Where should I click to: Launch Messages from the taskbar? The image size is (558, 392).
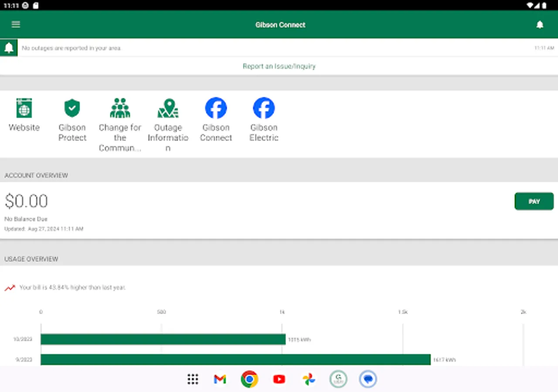(368, 379)
